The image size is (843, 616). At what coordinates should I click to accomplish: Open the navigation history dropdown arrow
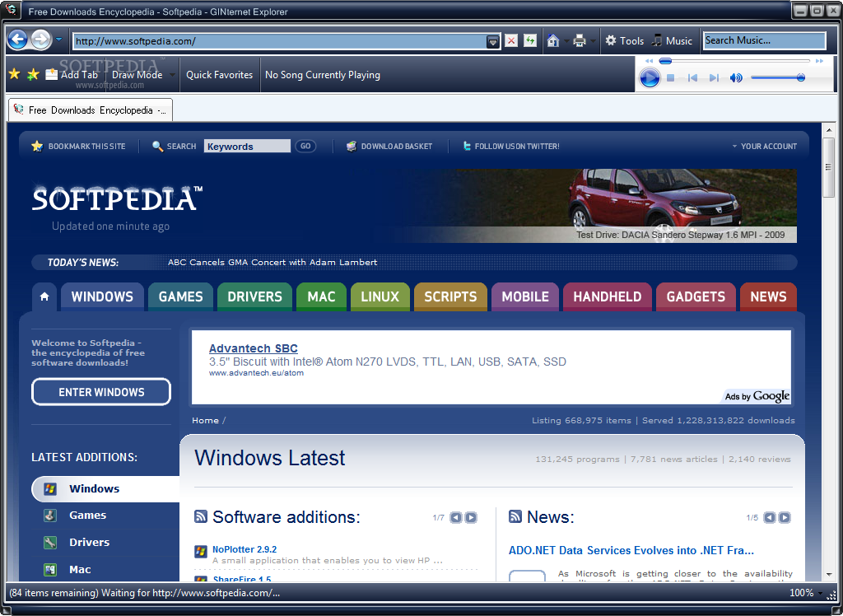tap(58, 40)
